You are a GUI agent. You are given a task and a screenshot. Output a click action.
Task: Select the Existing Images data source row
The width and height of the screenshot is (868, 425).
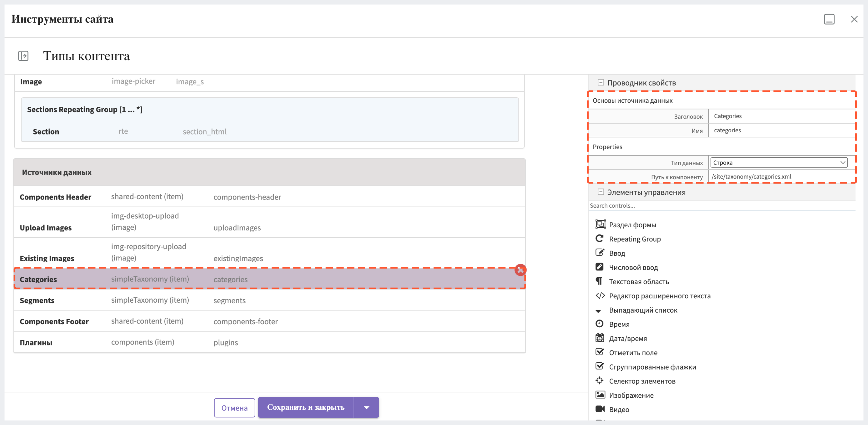click(x=269, y=253)
